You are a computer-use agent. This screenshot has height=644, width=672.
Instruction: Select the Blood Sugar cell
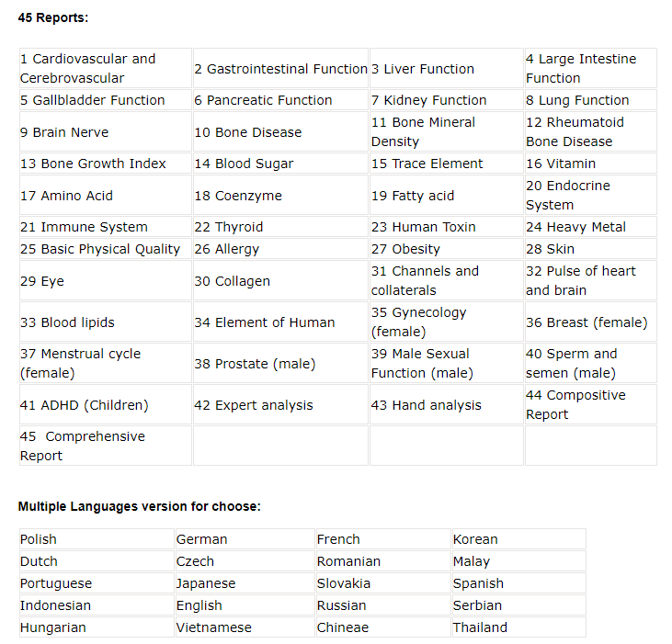click(280, 164)
